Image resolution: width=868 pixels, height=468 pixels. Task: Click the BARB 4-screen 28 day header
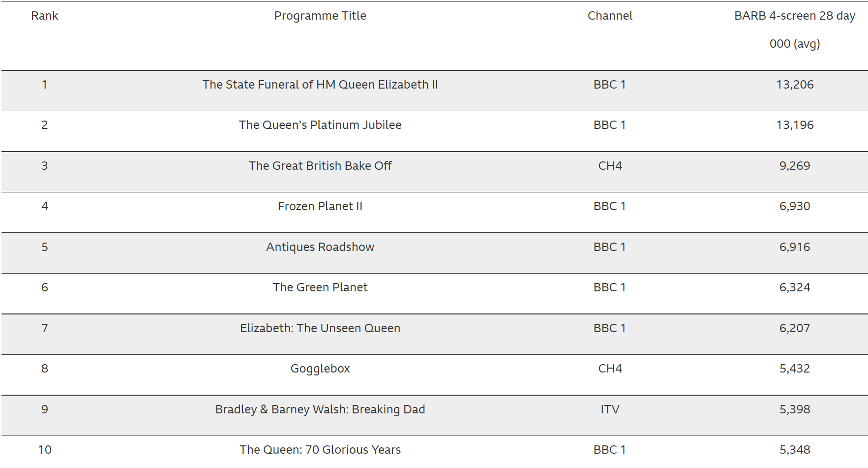coord(794,16)
